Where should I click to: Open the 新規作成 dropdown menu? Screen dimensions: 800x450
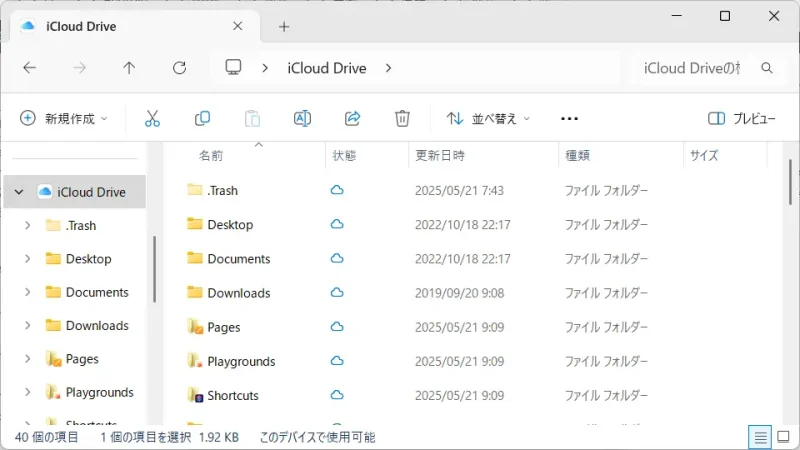click(x=64, y=118)
